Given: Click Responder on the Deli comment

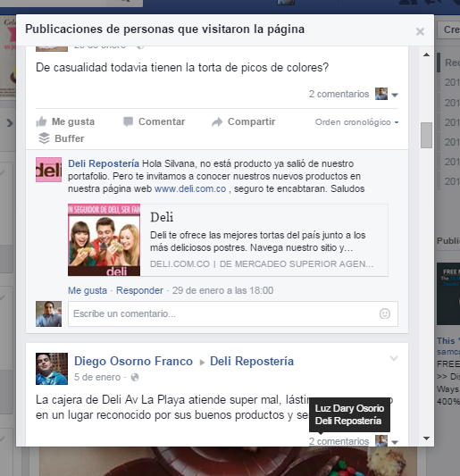Looking at the screenshot, I should pyautogui.click(x=139, y=290).
